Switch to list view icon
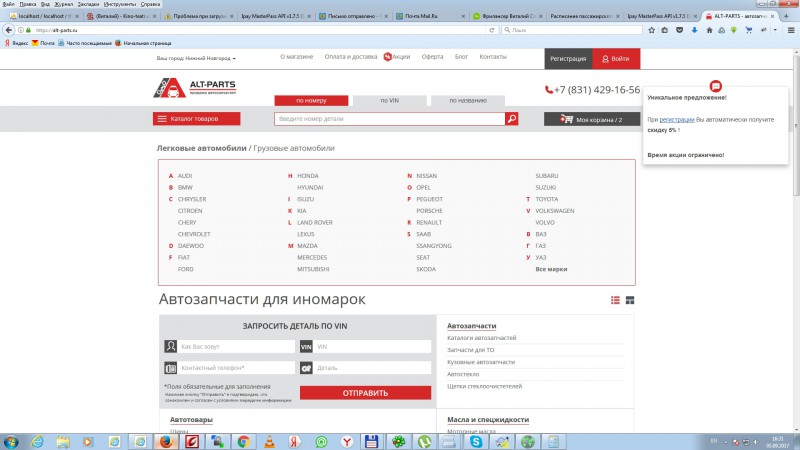The image size is (800, 450). pyautogui.click(x=615, y=301)
